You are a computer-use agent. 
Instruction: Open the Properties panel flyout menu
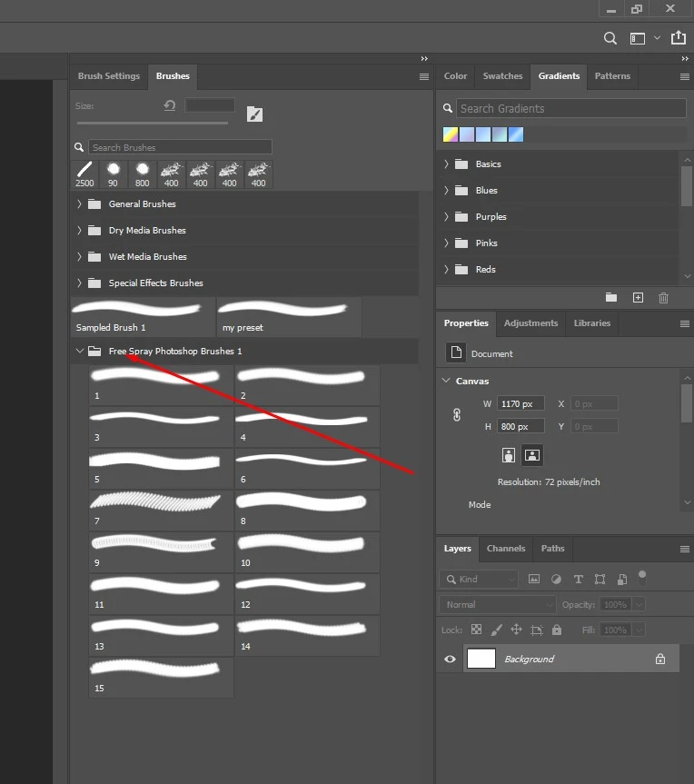pos(685,324)
